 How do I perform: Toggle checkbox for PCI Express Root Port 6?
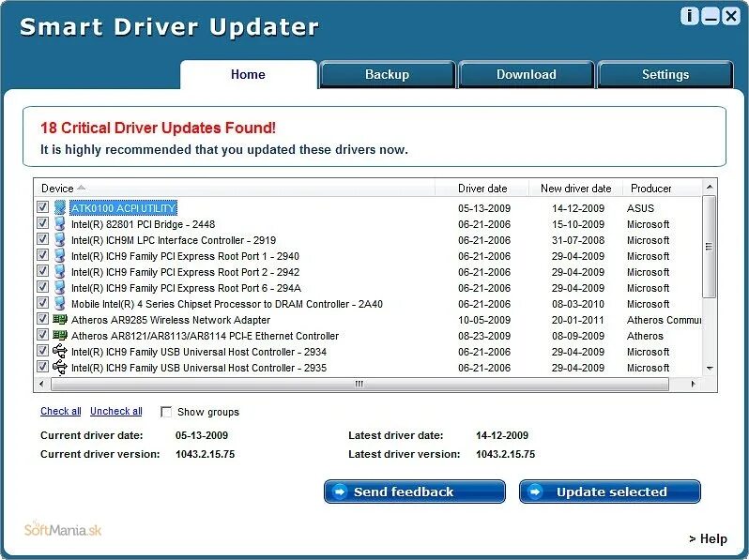click(42, 287)
